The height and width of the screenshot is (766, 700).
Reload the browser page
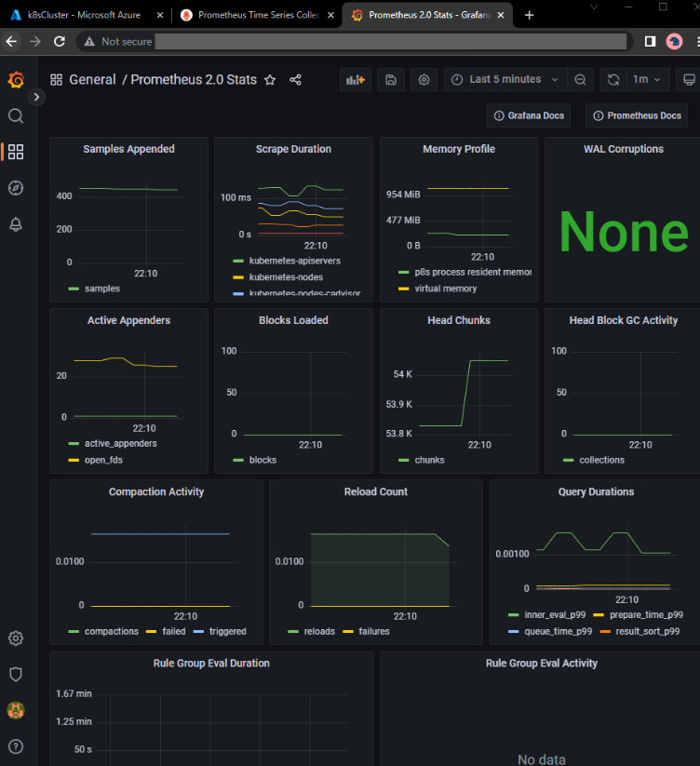(60, 42)
